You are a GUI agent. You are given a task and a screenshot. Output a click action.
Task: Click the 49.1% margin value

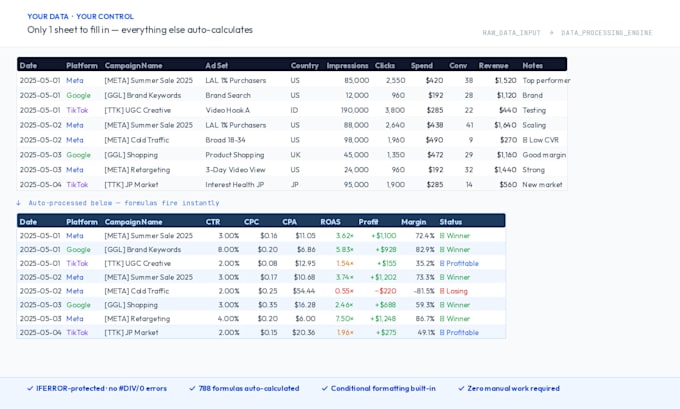[426, 333]
